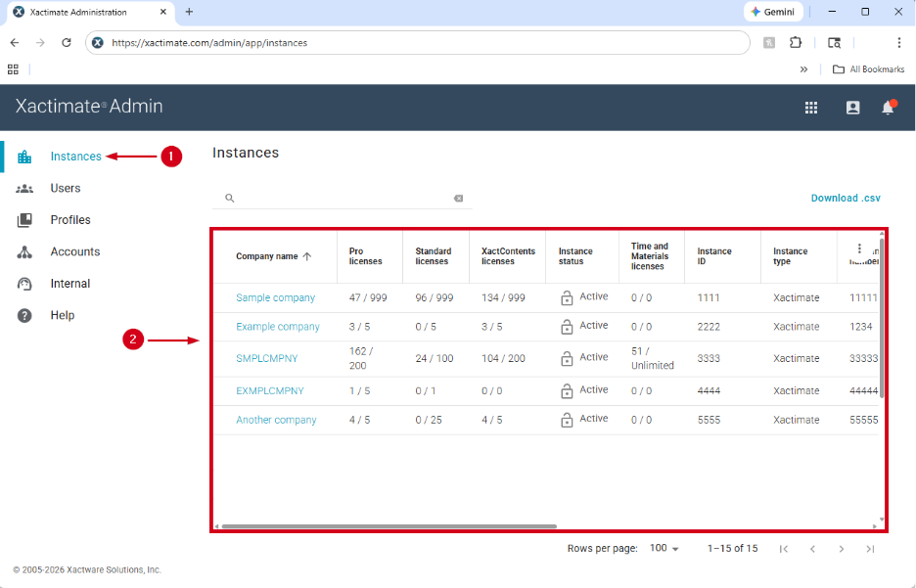The height and width of the screenshot is (588, 916).
Task: Click the Users group icon
Action: point(24,189)
